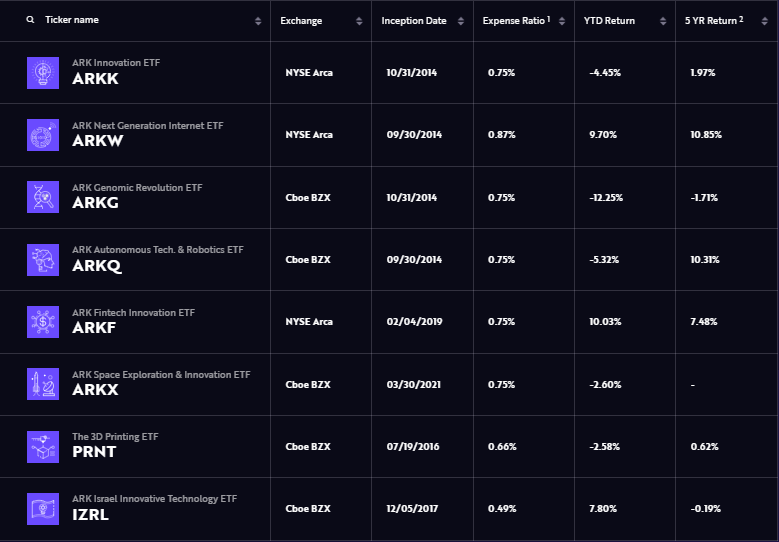
Task: Open the ARKQ ticker link
Action: point(97,266)
